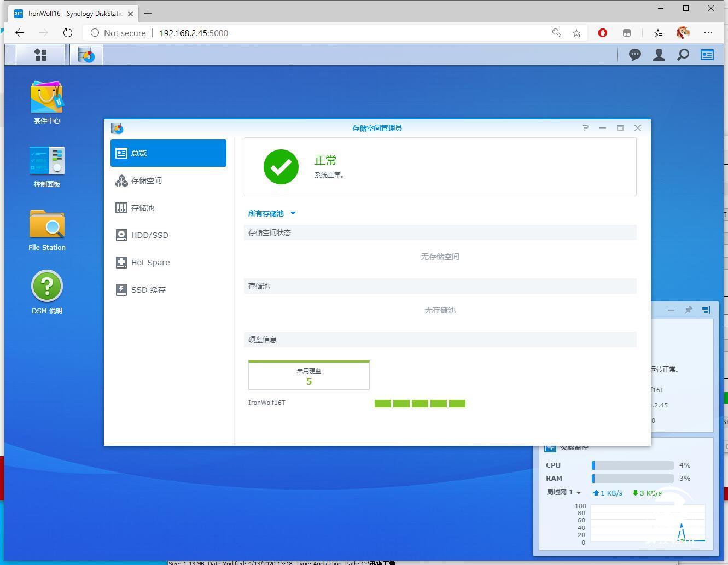Open the 控制面板 Control Panel desktop icon
The width and height of the screenshot is (728, 565).
pos(47,162)
